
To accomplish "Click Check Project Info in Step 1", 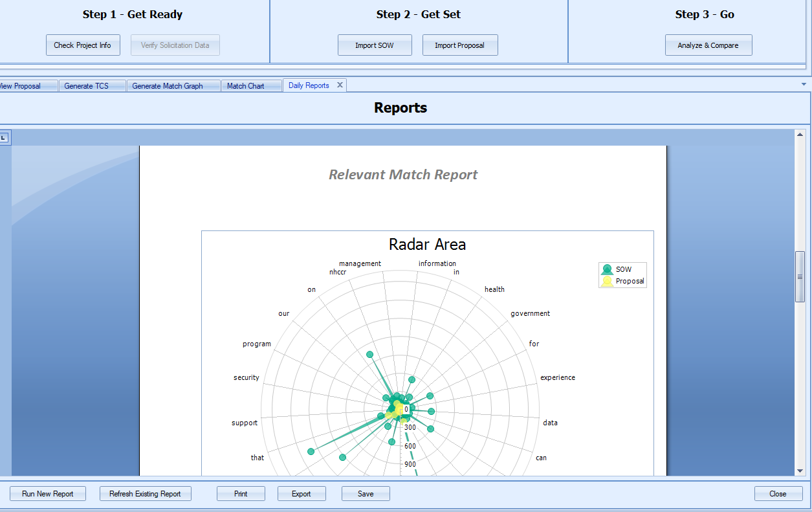I will pyautogui.click(x=83, y=45).
